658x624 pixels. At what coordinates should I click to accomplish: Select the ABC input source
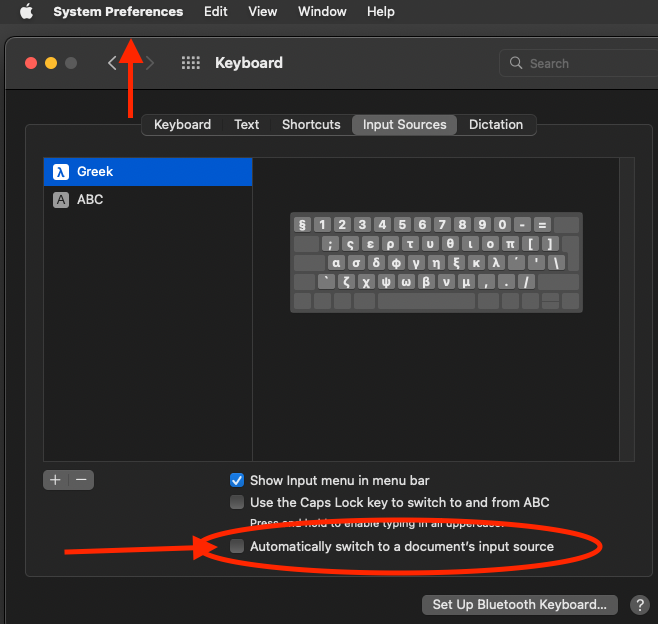148,199
